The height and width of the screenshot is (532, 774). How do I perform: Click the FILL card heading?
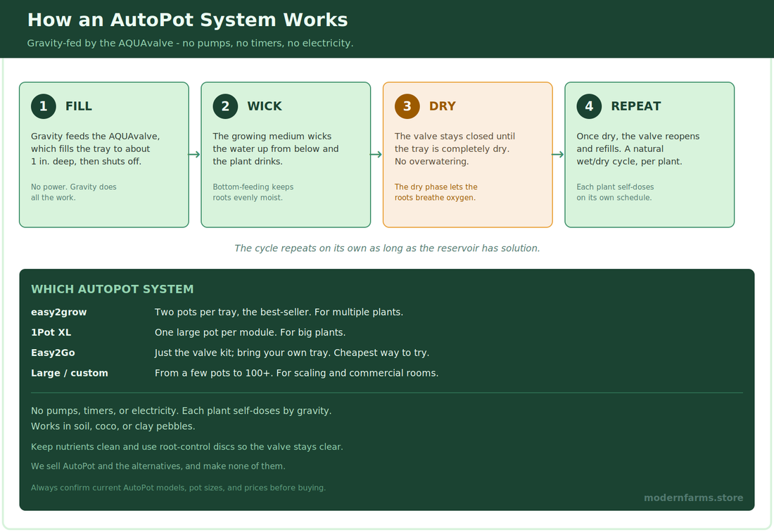[79, 106]
